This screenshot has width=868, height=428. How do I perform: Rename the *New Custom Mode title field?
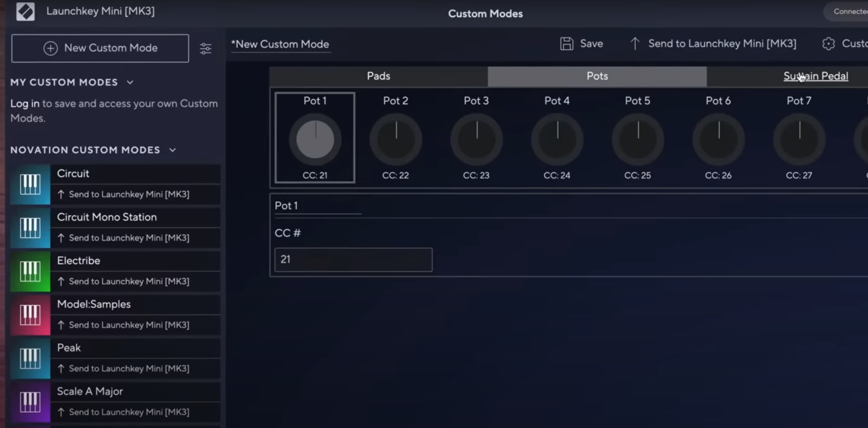[281, 44]
